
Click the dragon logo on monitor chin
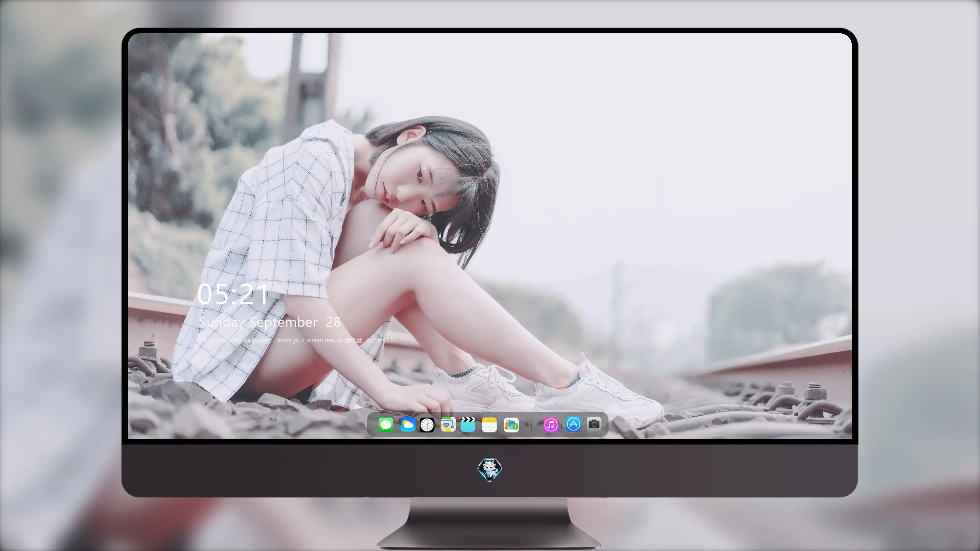(x=490, y=470)
